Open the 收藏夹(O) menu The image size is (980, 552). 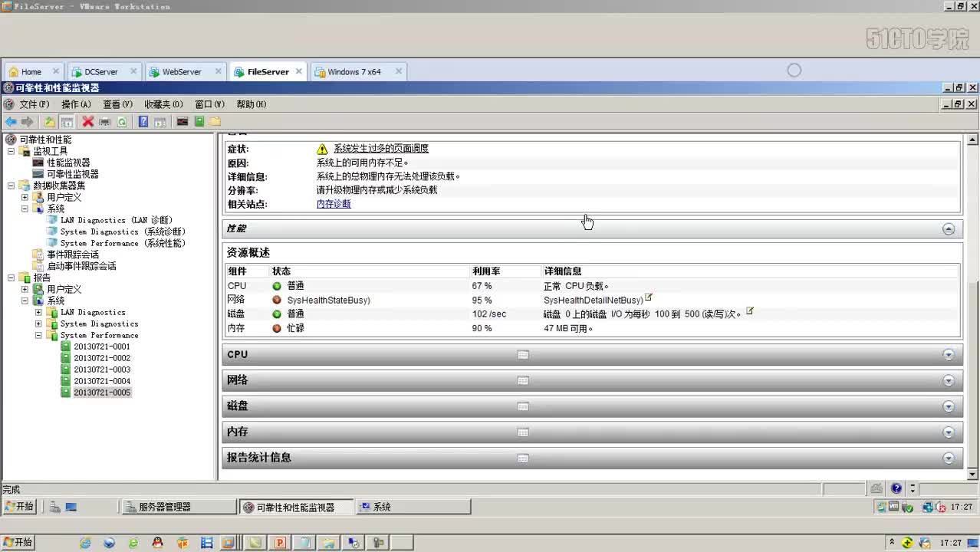163,104
